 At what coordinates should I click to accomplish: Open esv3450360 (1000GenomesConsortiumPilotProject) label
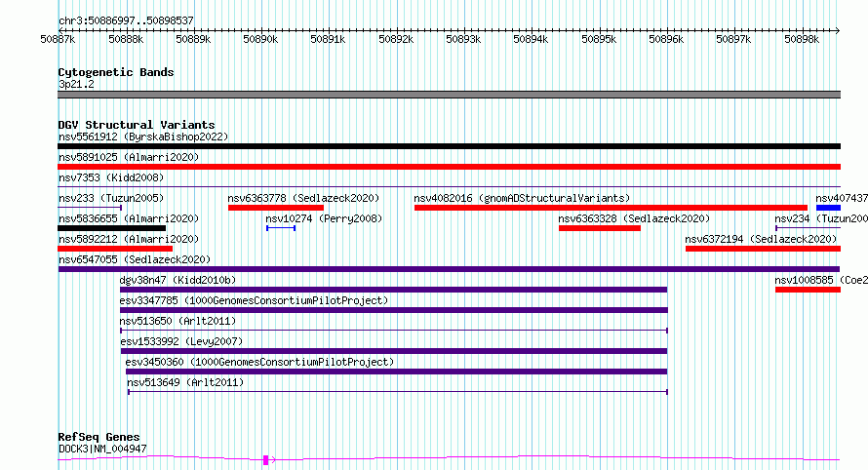[259, 362]
